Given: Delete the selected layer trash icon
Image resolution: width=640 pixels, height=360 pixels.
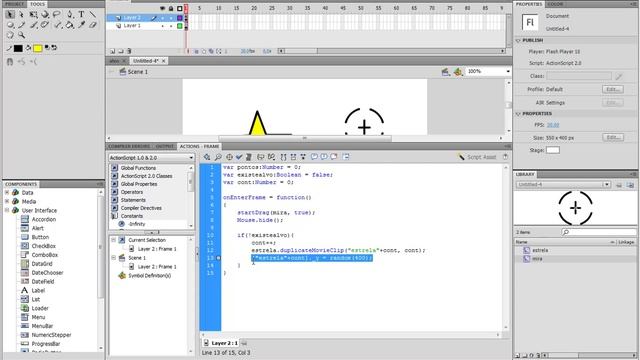Looking at the screenshot, I should point(129,51).
